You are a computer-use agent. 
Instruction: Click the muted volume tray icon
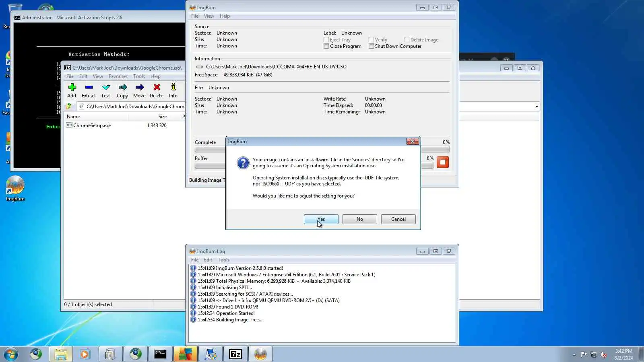click(603, 354)
